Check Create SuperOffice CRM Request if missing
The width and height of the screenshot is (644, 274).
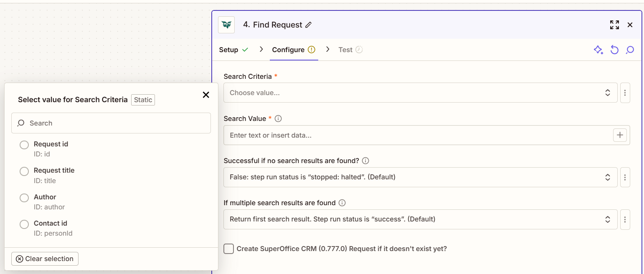(228, 249)
